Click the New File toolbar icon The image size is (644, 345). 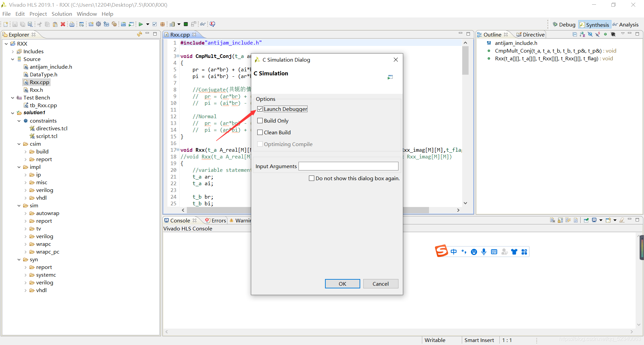pos(6,24)
